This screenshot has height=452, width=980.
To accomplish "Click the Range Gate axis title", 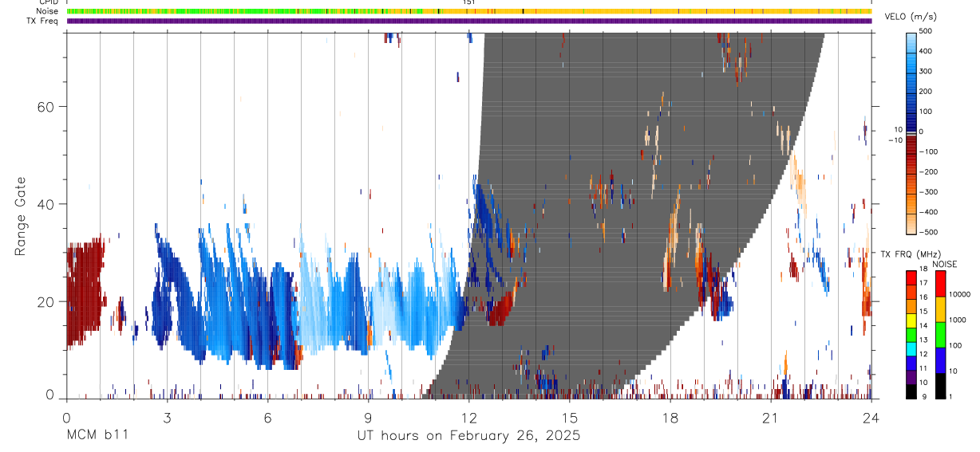I will [x=21, y=216].
